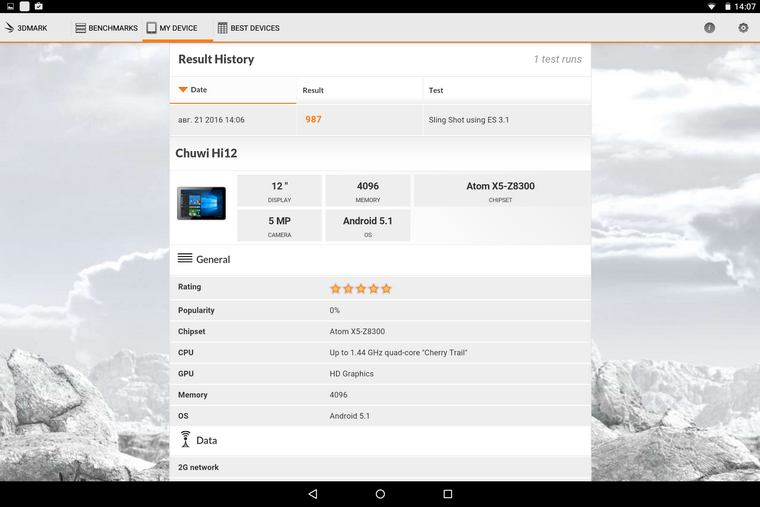760x507 pixels.
Task: Click the Popularity 0% value
Action: pyautogui.click(x=334, y=310)
